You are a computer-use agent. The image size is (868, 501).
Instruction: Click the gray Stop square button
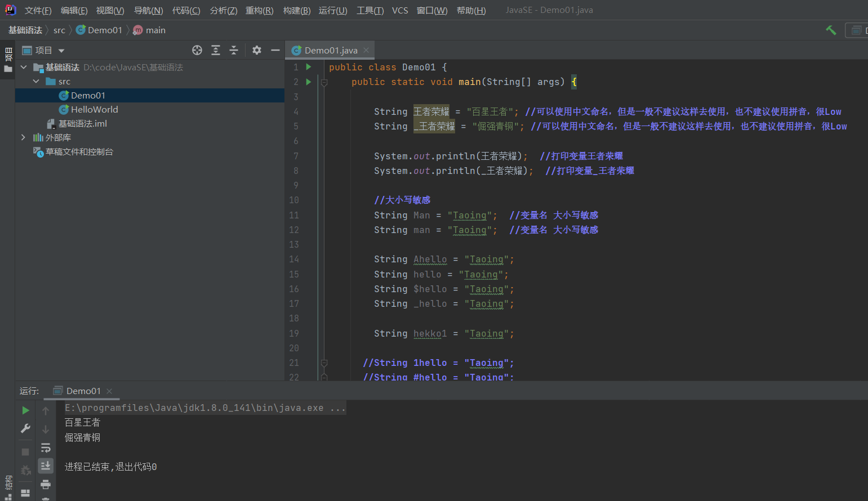pyautogui.click(x=25, y=452)
